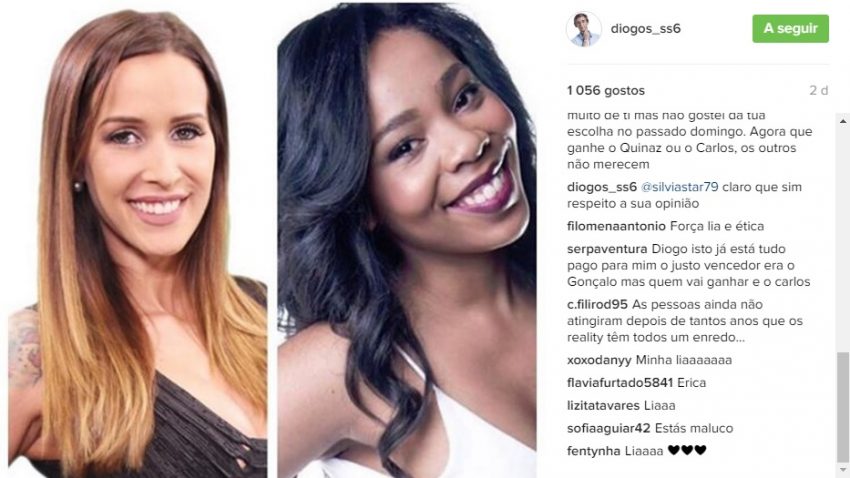
Task: Open diogos_ss6 profile avatar picture
Action: tap(584, 29)
